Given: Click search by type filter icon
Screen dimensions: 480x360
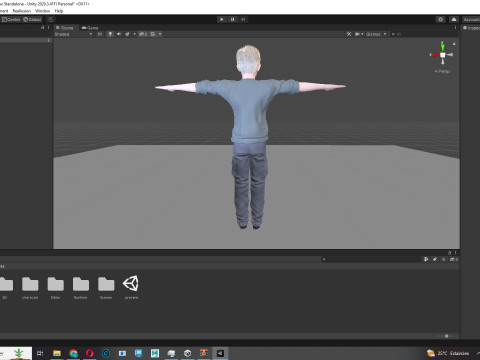Looking at the screenshot, I should click(426, 259).
